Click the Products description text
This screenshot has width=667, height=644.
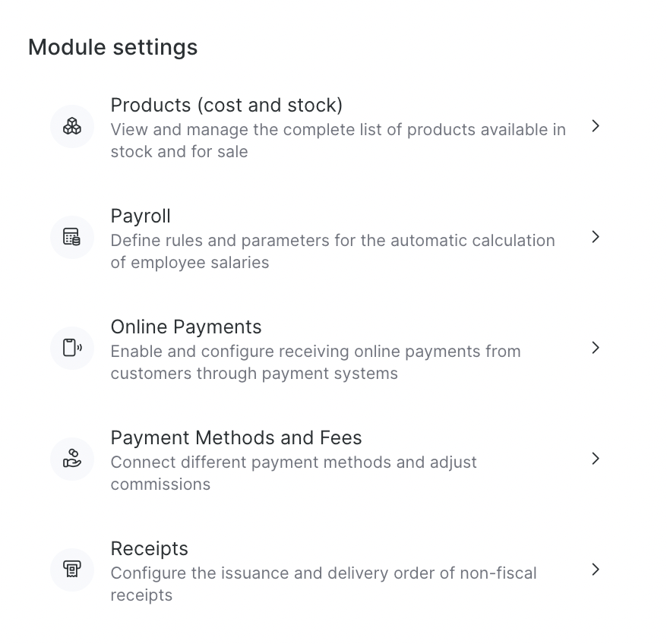(x=338, y=140)
